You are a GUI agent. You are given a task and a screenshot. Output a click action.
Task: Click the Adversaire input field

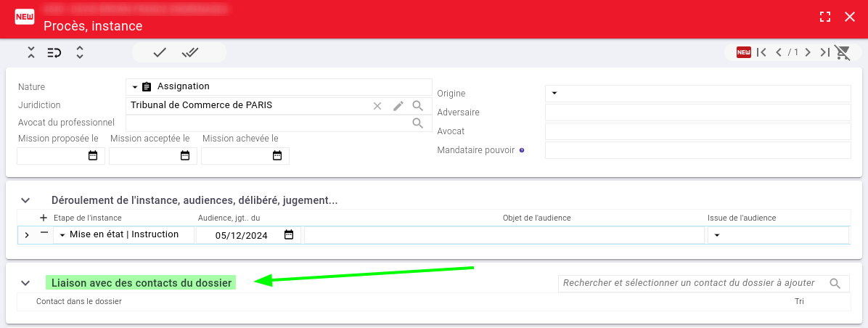click(x=697, y=112)
